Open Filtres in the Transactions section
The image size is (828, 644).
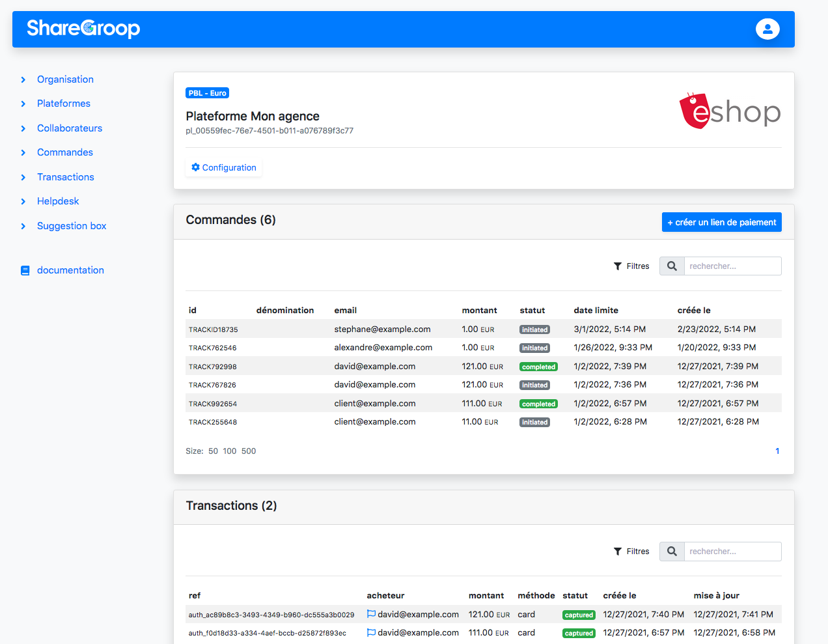coord(631,552)
